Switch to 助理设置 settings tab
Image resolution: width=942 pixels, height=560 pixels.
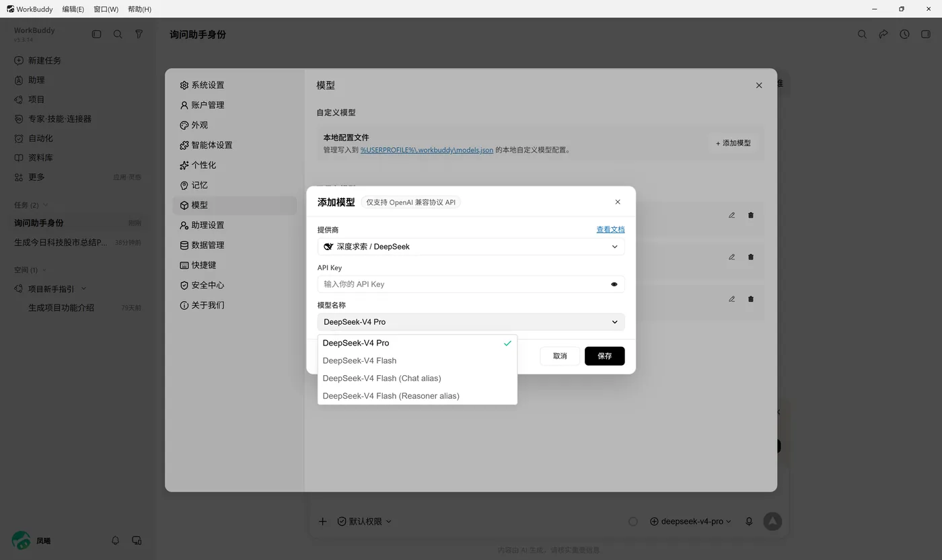pos(235,225)
